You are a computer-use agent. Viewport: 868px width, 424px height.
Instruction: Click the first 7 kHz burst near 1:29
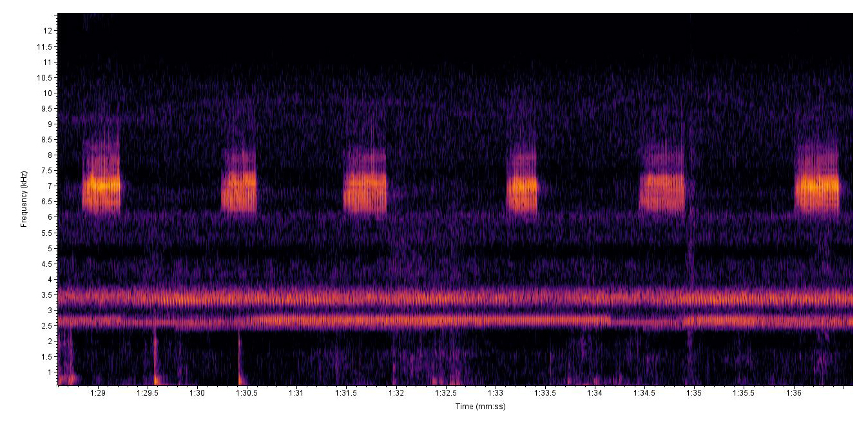pos(102,185)
